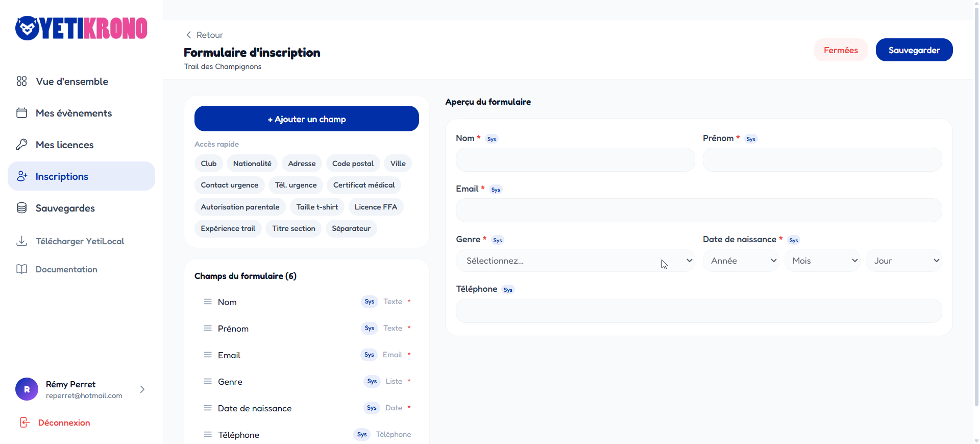Click the Déconnexion logout icon
Viewport: 980px width, 444px height.
coord(24,423)
